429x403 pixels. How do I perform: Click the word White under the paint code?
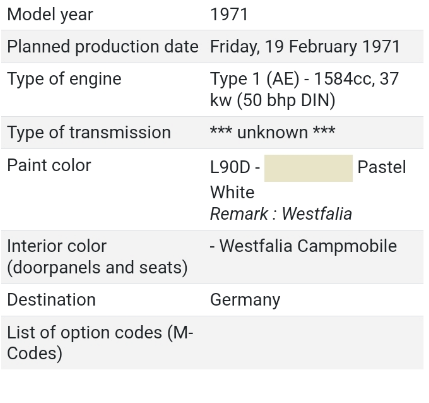(232, 192)
